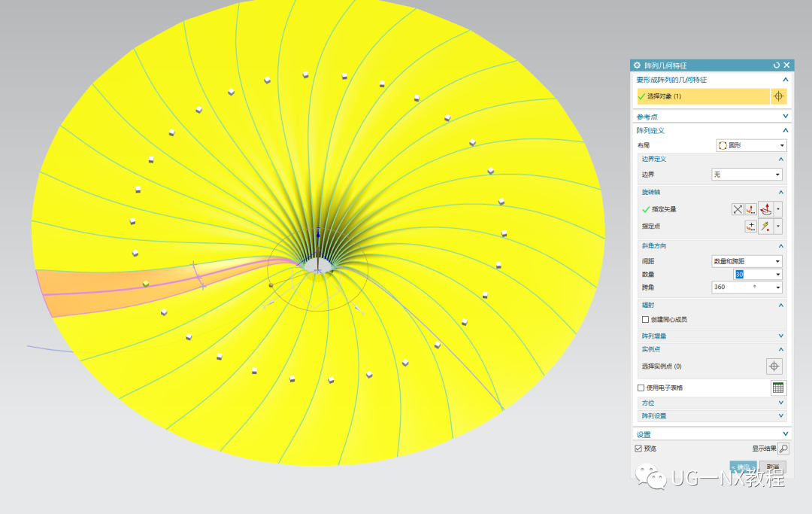Click the 确定 button

[x=743, y=467]
